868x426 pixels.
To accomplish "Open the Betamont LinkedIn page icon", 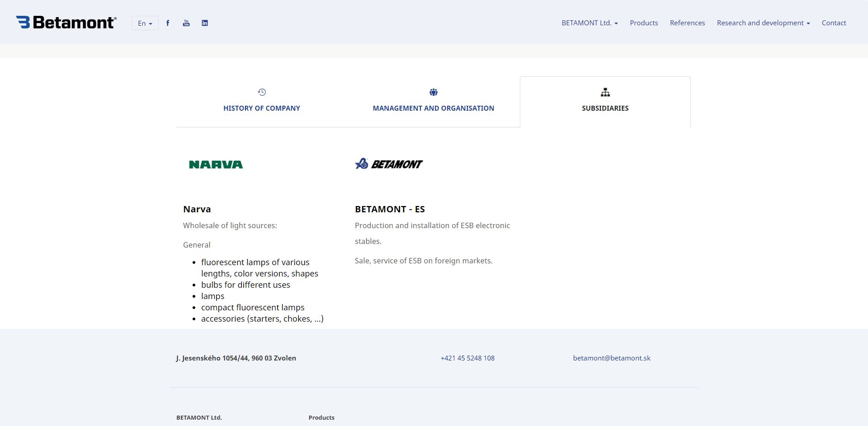I will point(205,23).
